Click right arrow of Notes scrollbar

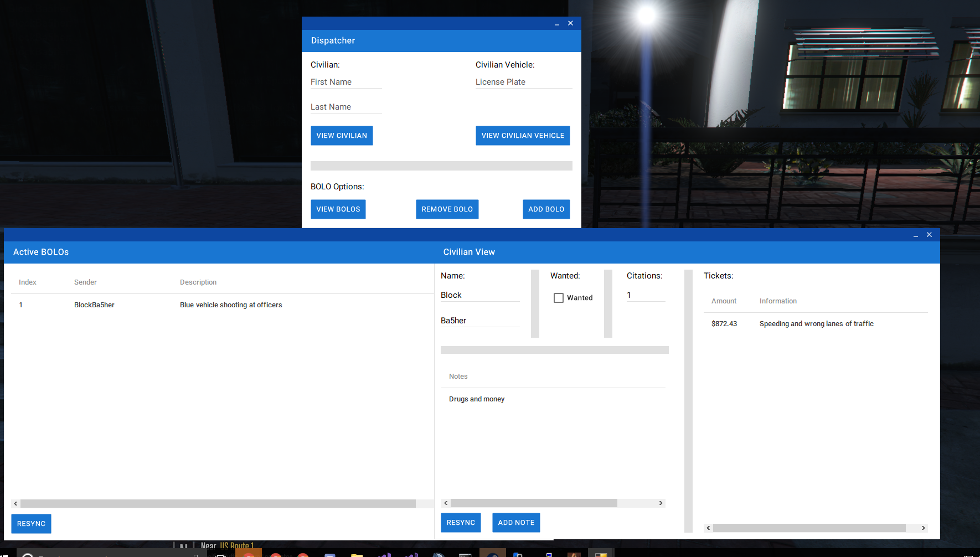661,503
